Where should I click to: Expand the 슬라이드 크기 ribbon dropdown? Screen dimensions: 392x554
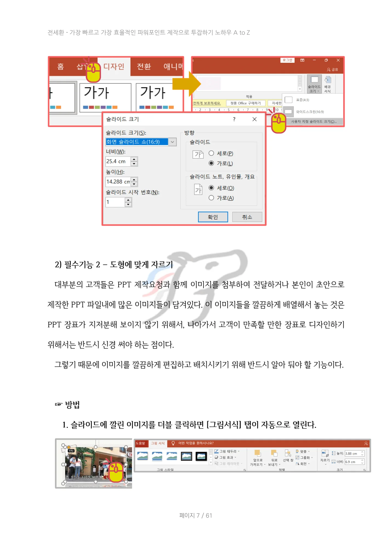point(314,84)
